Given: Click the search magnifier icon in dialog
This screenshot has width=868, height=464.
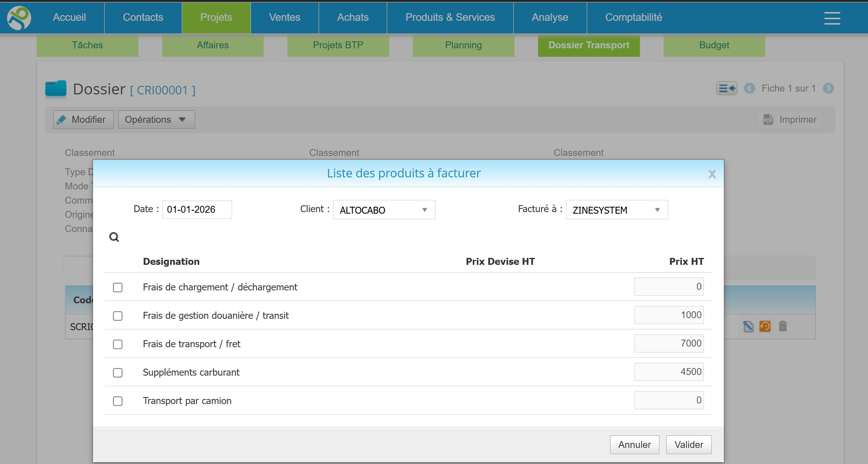Looking at the screenshot, I should click(114, 237).
